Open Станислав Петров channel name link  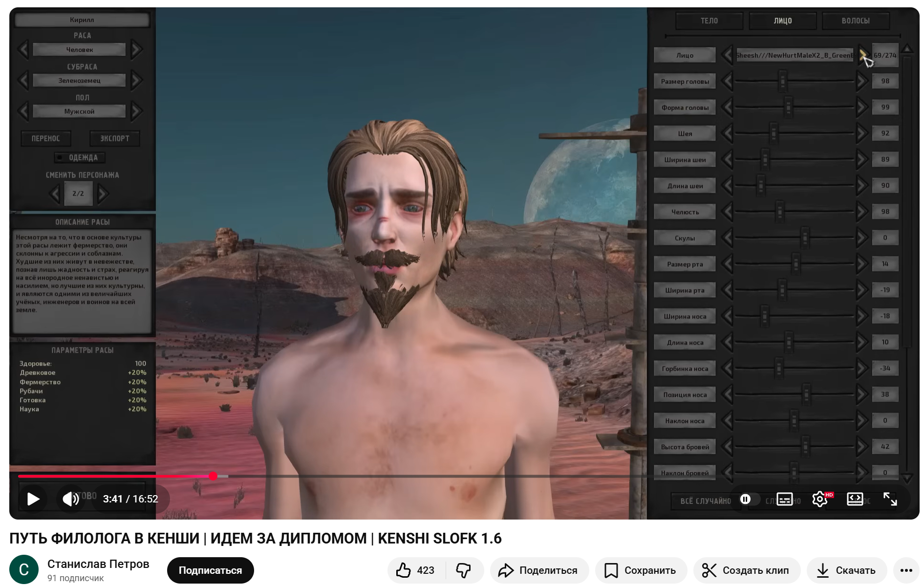click(x=98, y=564)
